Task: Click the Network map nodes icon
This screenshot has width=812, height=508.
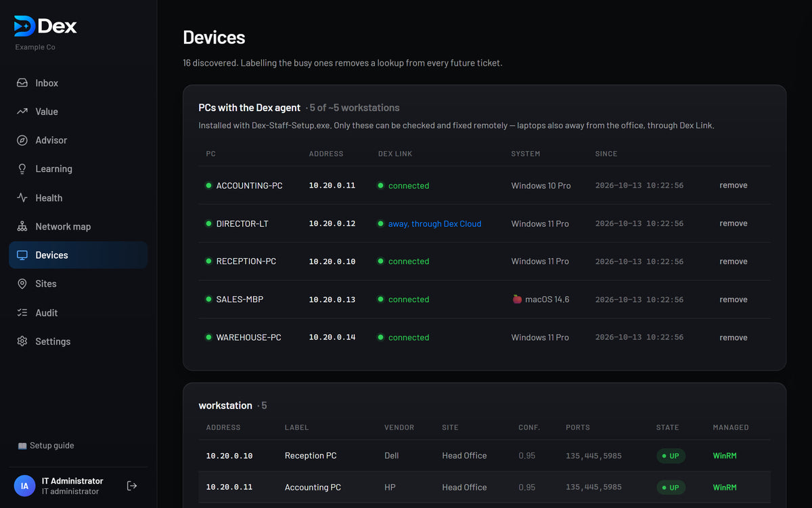Action: pyautogui.click(x=22, y=226)
